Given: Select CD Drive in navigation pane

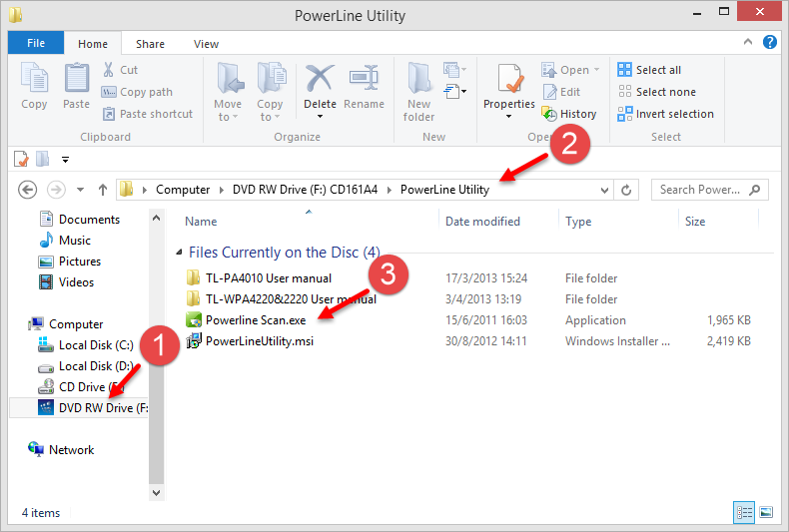Looking at the screenshot, I should [x=81, y=387].
